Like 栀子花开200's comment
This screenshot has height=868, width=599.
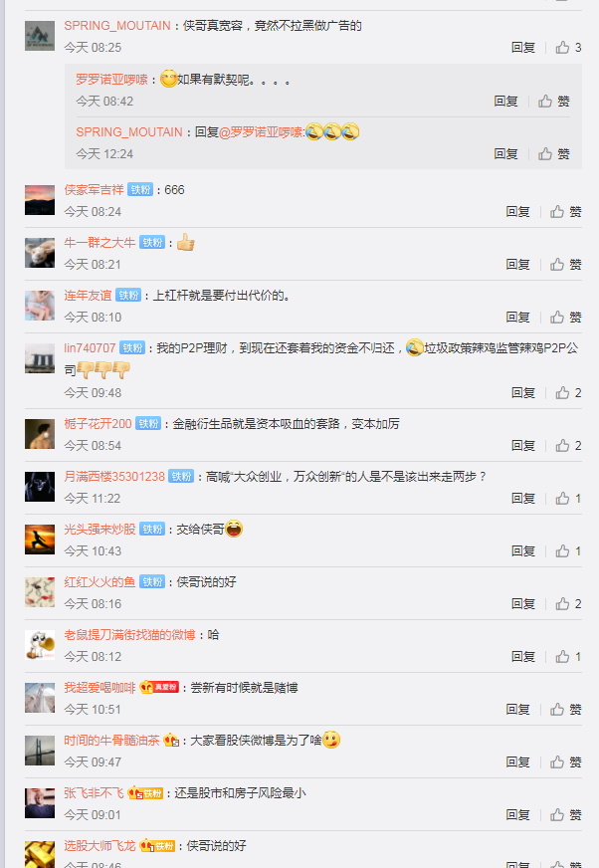[568, 446]
